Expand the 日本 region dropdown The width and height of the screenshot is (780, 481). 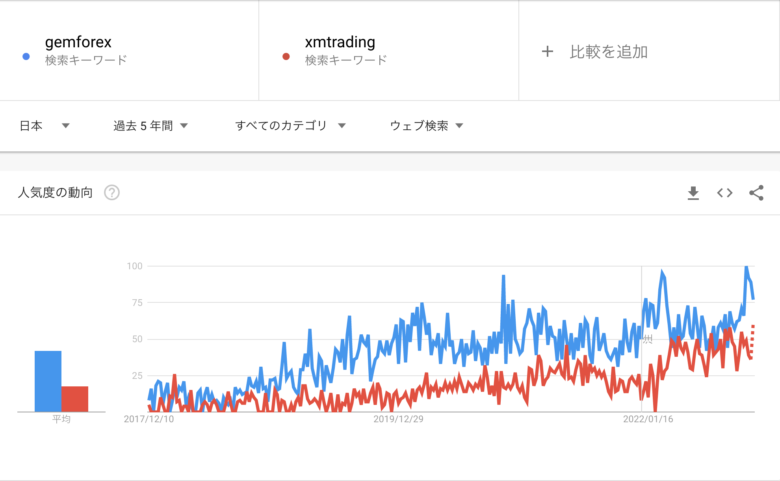pyautogui.click(x=44, y=126)
